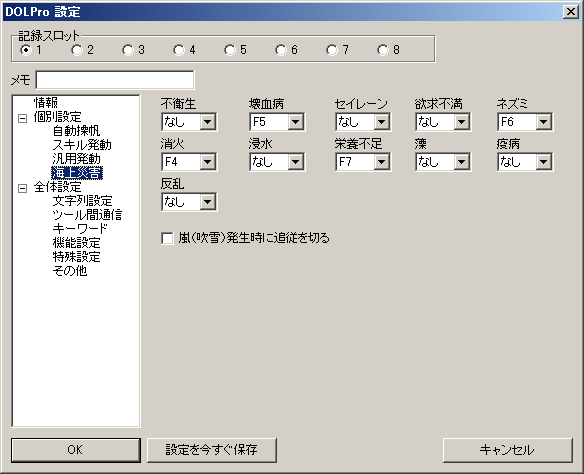
Task: Select record slot 3 radio button
Action: tap(128, 50)
